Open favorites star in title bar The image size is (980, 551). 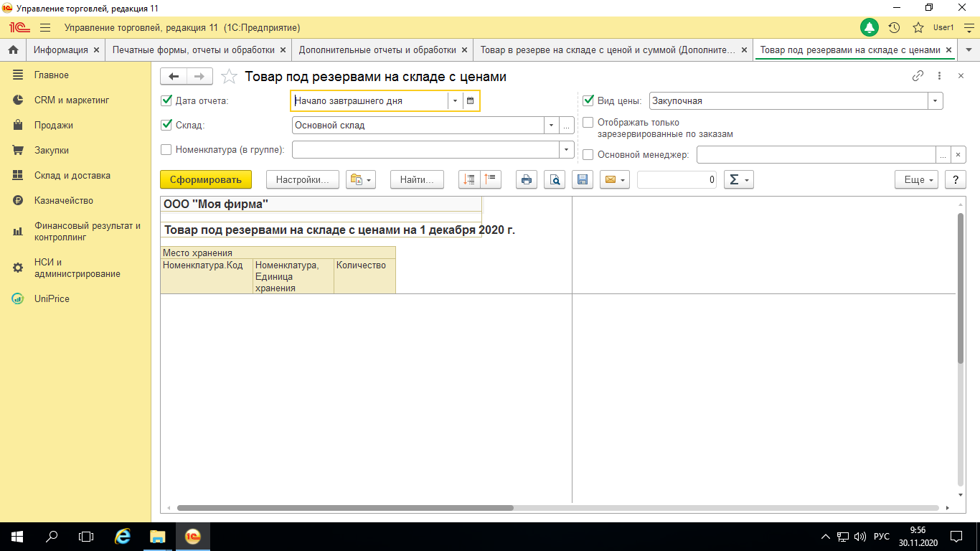coord(918,27)
